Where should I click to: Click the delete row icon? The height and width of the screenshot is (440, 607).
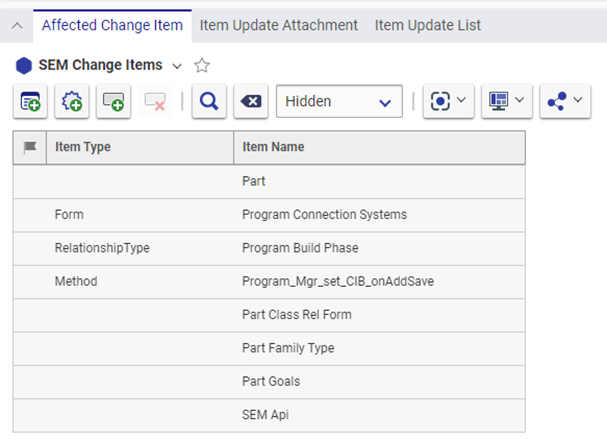coord(155,101)
